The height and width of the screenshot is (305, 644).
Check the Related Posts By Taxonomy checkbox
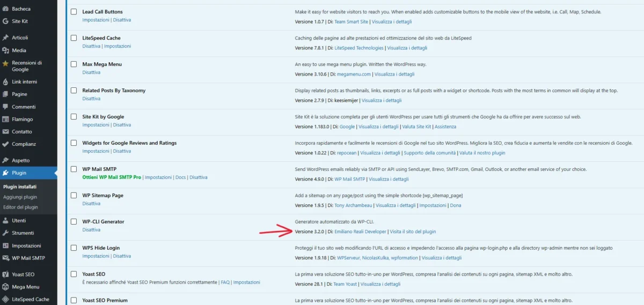click(74, 91)
